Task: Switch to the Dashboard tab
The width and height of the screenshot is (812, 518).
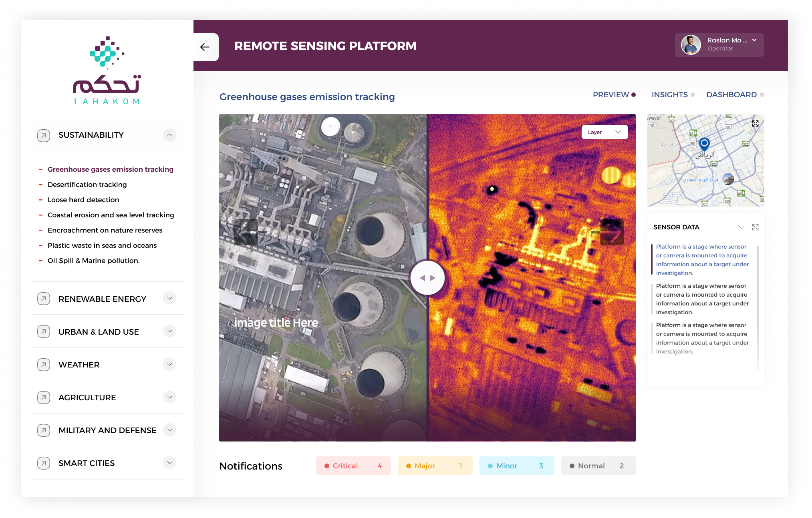Action: (735, 95)
